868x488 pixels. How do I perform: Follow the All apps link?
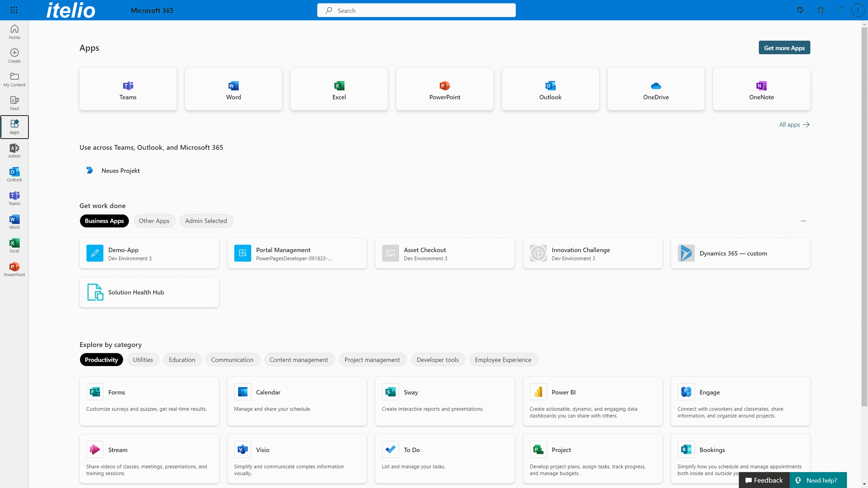tap(794, 125)
